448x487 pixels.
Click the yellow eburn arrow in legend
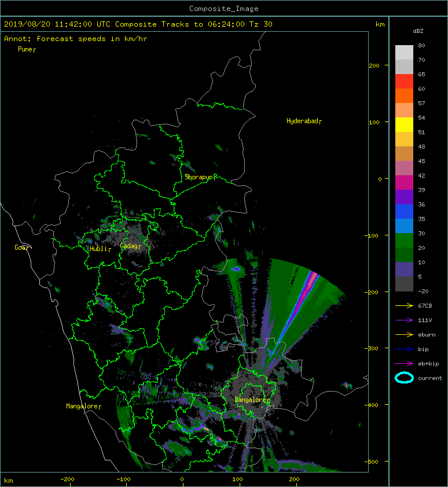coord(404,334)
